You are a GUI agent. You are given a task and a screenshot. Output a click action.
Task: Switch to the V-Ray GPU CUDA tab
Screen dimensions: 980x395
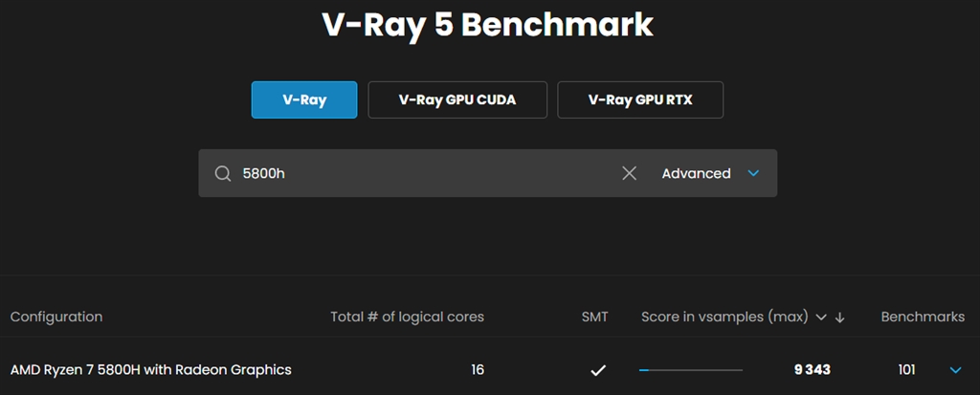pos(457,99)
